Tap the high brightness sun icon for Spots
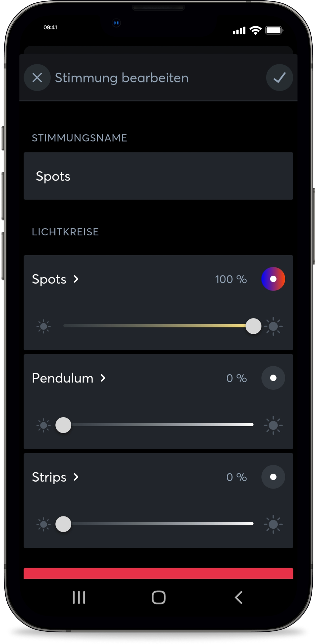 [273, 326]
